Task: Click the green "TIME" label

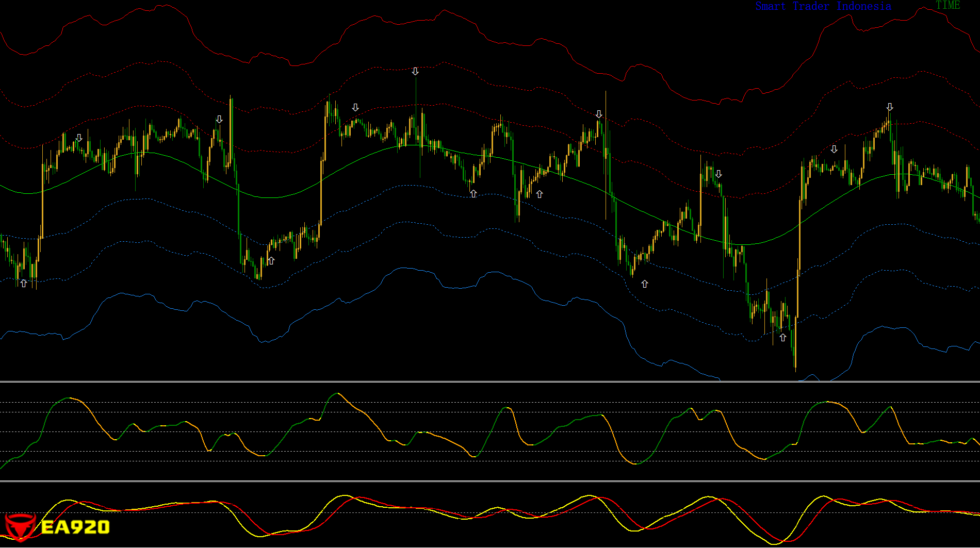Action: [948, 5]
